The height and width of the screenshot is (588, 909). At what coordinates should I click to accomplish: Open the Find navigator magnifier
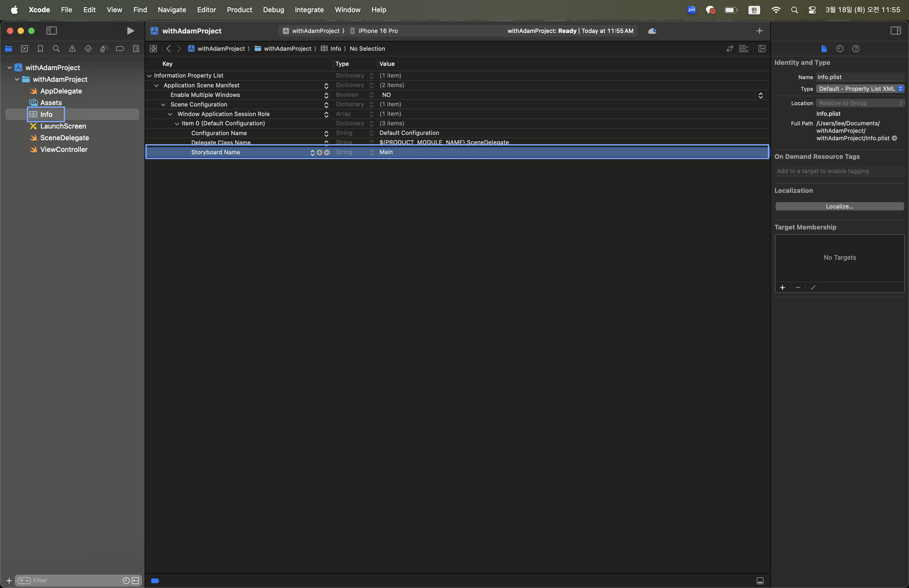(x=56, y=48)
